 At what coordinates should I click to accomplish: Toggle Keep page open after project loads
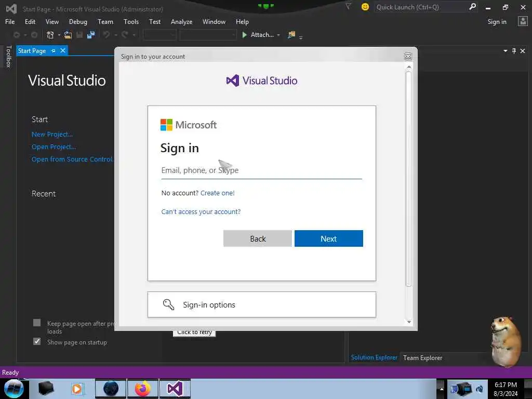37,323
